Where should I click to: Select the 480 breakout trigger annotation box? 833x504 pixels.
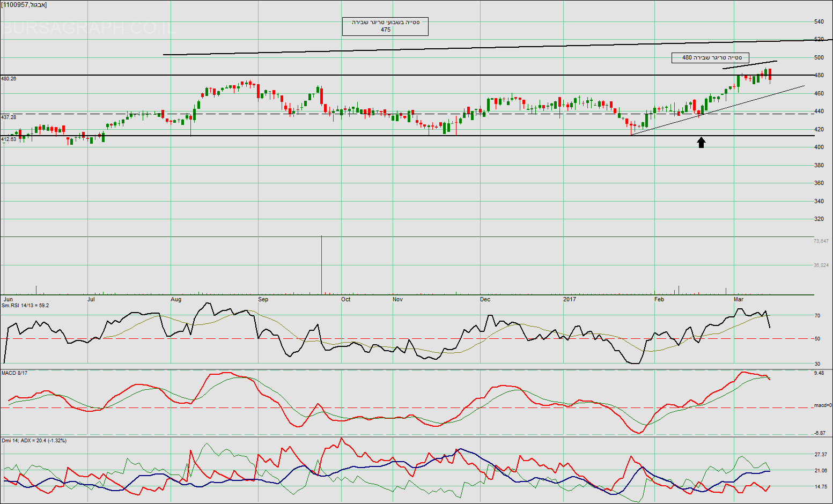(710, 57)
